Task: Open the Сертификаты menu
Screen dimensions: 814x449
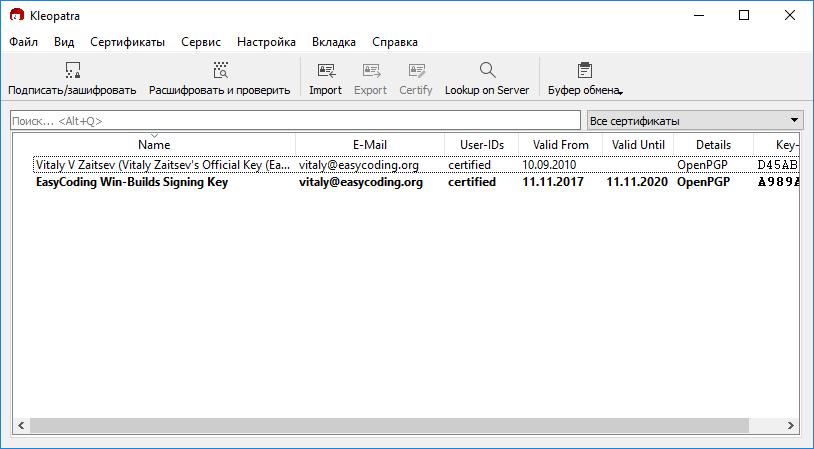Action: pyautogui.click(x=128, y=42)
